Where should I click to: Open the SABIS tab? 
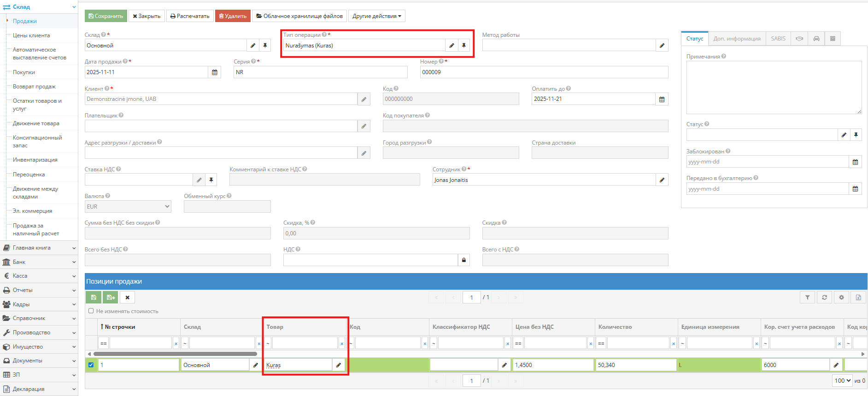coord(778,39)
